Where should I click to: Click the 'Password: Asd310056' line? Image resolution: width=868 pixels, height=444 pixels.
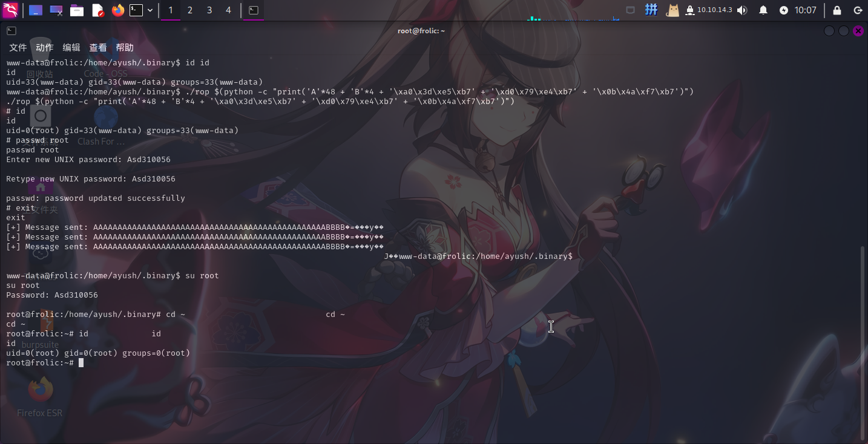(x=52, y=295)
